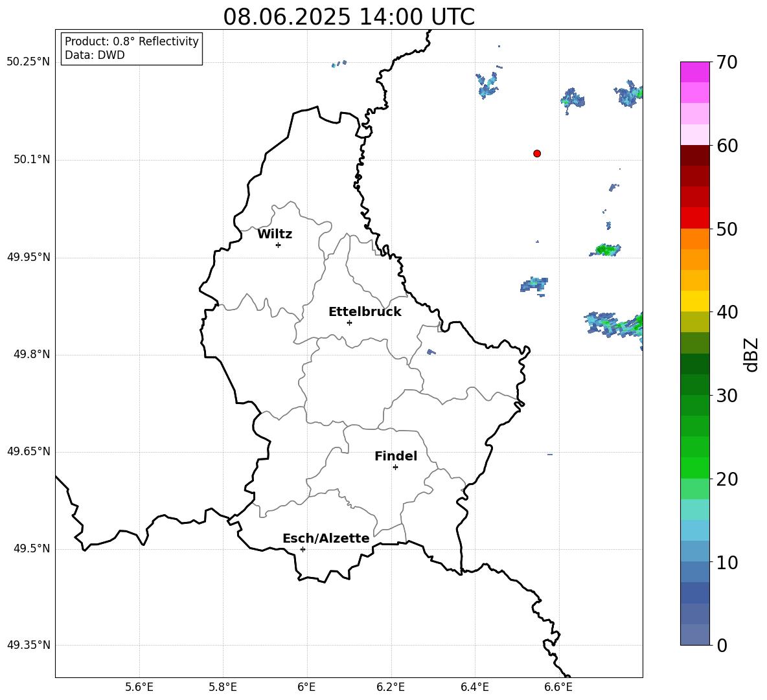Screen dimensions: 767x700
Task: Click the Wiltz station label
Action: coord(275,234)
